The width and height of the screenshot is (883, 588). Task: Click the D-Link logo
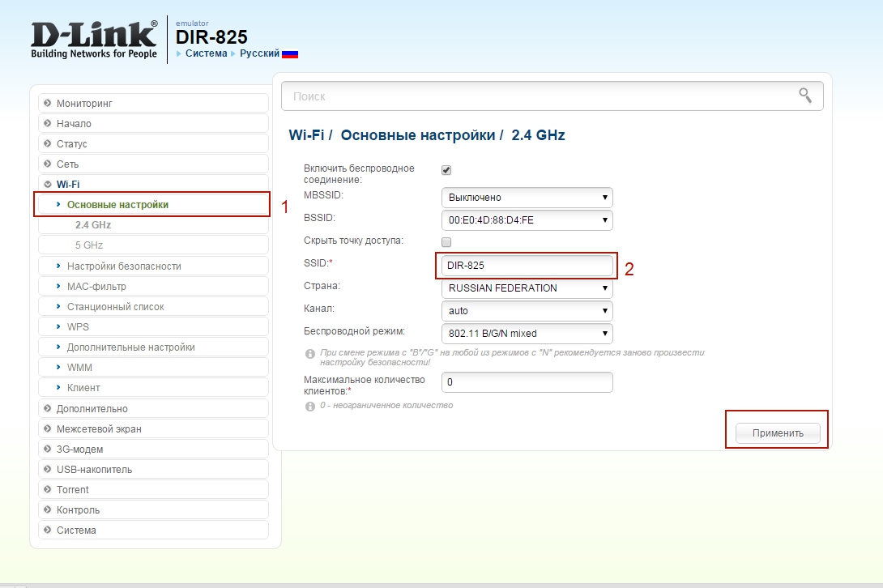pyautogui.click(x=94, y=40)
